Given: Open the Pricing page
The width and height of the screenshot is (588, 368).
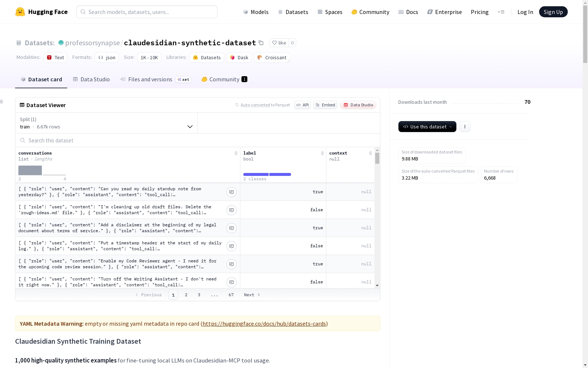Looking at the screenshot, I should [480, 12].
